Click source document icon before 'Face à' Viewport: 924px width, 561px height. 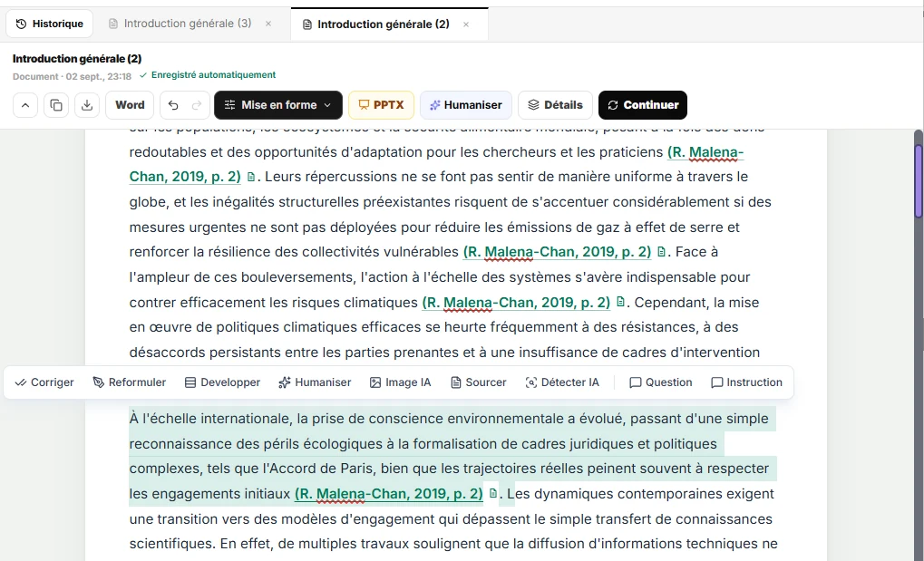pos(661,252)
